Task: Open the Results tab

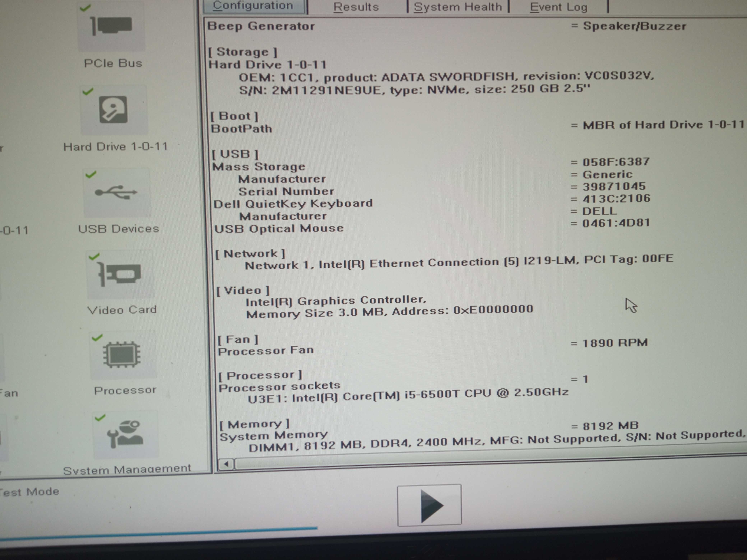Action: click(x=356, y=7)
